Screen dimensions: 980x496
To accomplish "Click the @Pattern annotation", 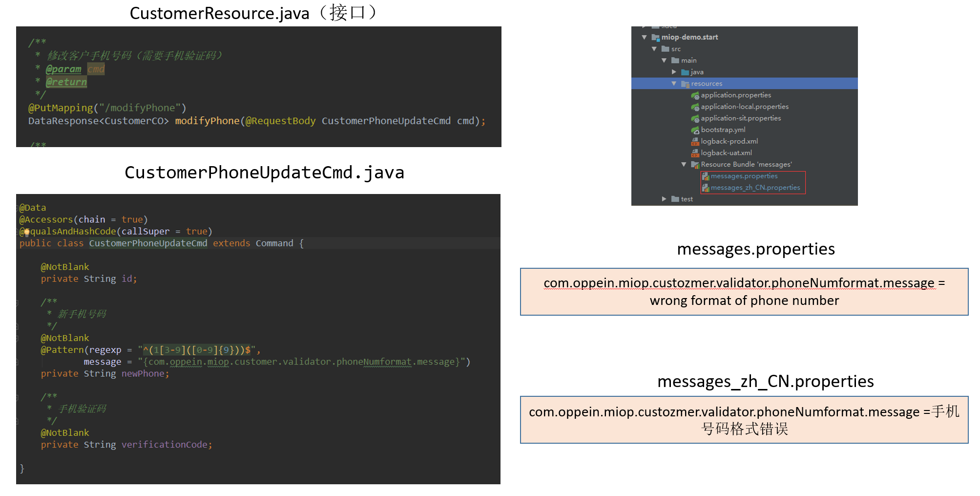I will click(x=63, y=350).
